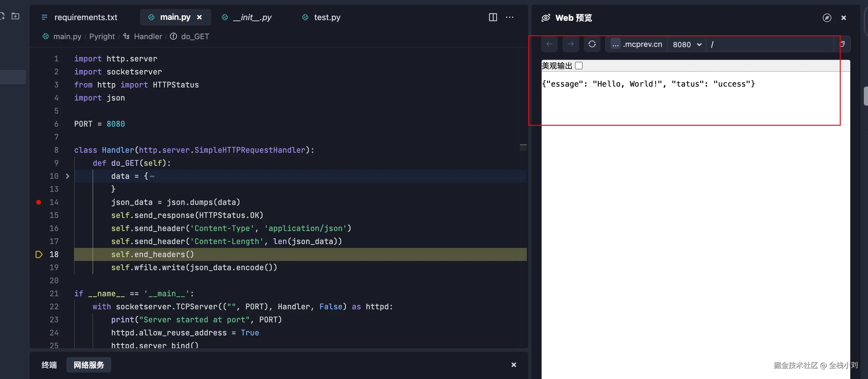Open the 终端 panel tab
Screen dimensions: 868x379
49,365
